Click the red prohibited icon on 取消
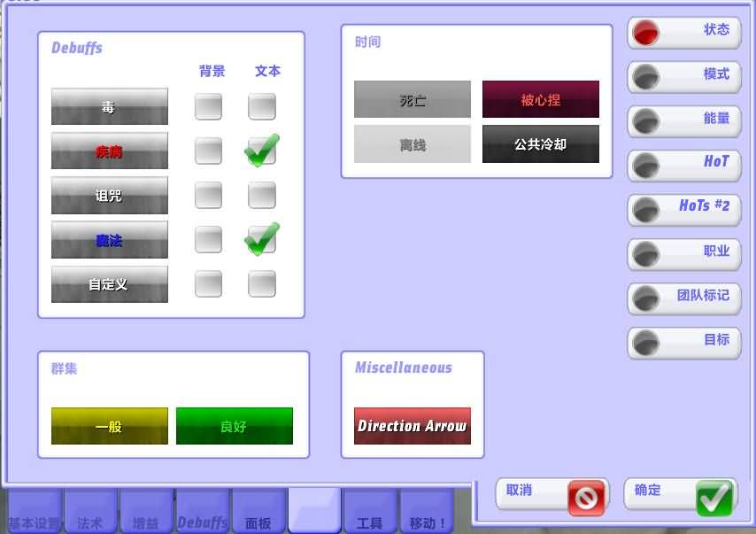The image size is (756, 534). (586, 498)
